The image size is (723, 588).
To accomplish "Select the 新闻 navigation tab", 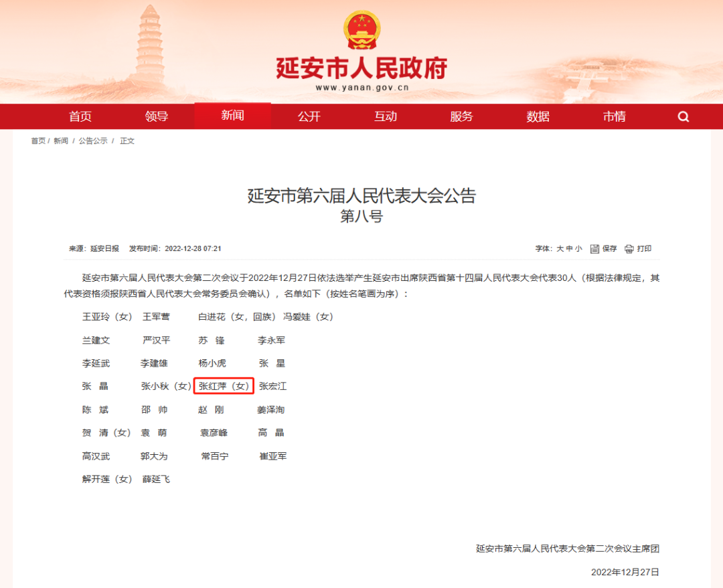I will click(x=232, y=116).
